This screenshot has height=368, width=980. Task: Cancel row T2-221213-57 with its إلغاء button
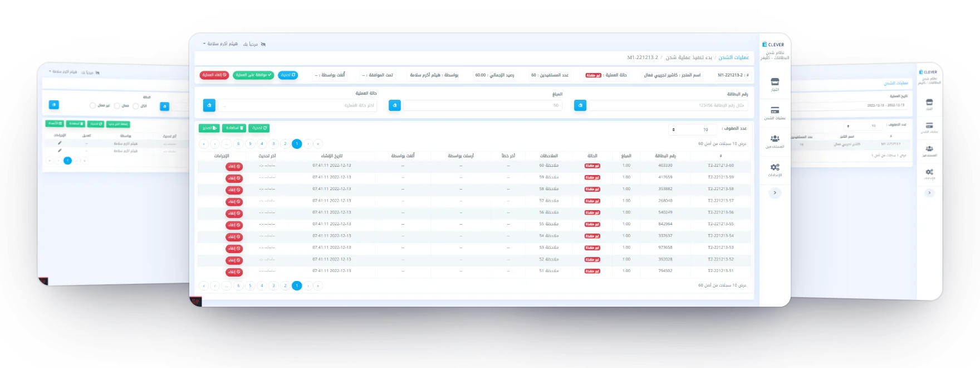[x=234, y=202]
